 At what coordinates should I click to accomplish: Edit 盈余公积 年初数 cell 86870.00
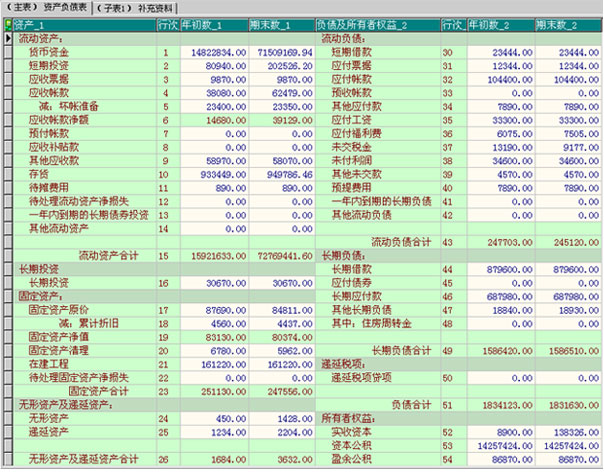pyautogui.click(x=501, y=459)
